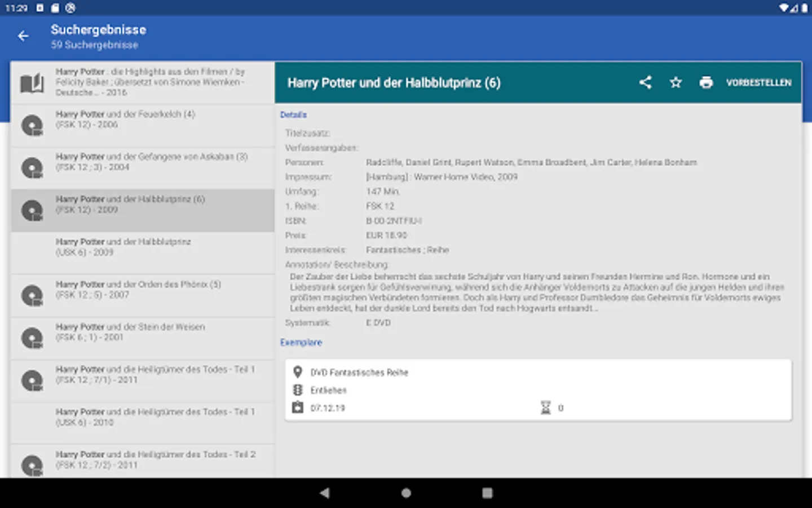The image size is (812, 508).
Task: Click the Details section heading
Action: click(293, 115)
